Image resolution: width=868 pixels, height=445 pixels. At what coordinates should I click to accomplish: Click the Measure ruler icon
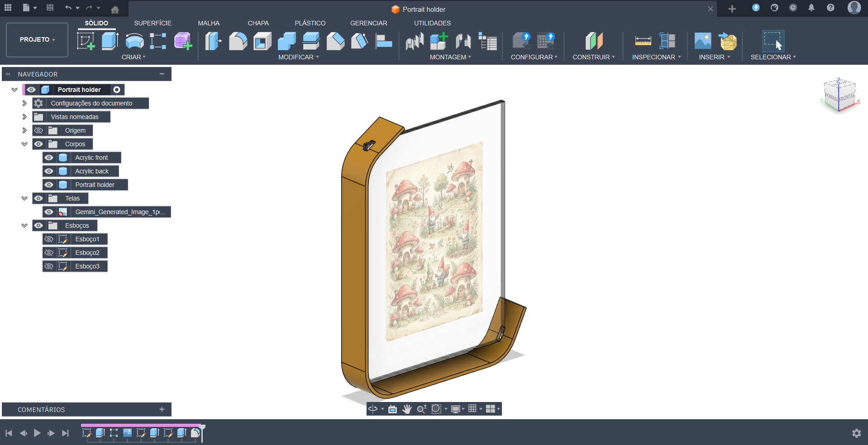pyautogui.click(x=643, y=41)
